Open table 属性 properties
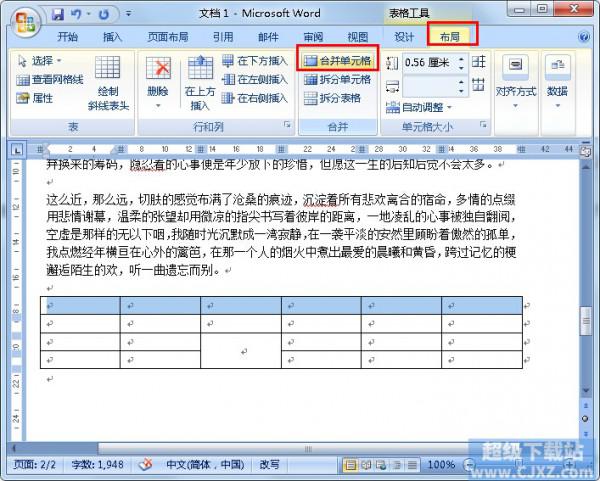 click(34, 98)
